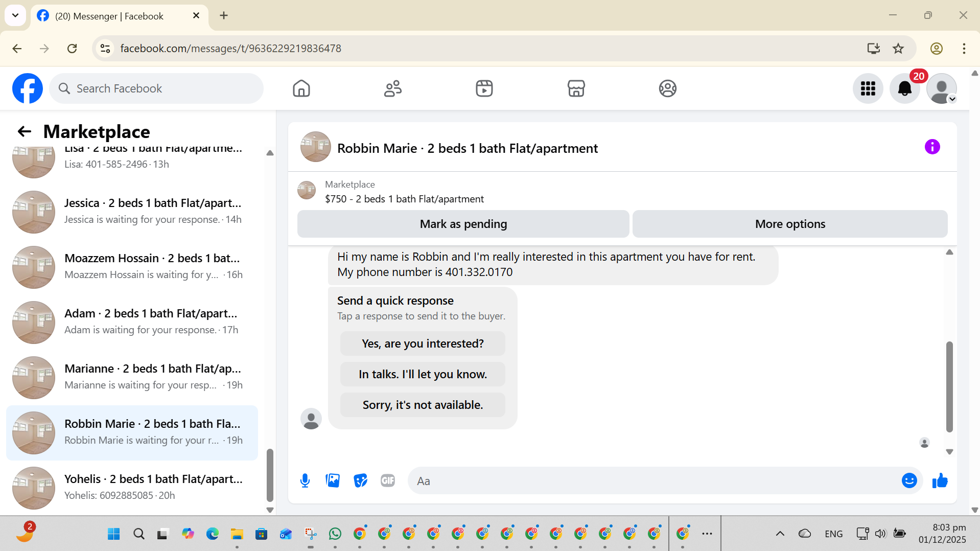Screen dimensions: 980x551
Task: Open taskbar overflow three dots
Action: 707,534
